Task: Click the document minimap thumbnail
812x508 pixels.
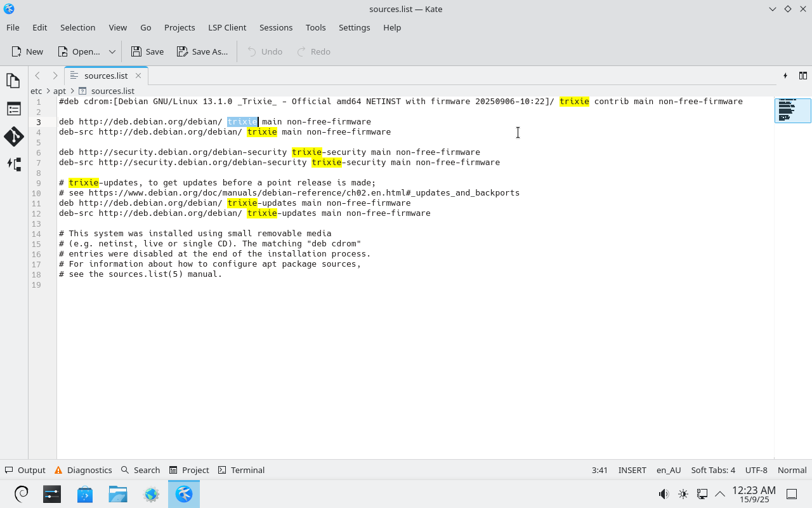Action: 792,110
